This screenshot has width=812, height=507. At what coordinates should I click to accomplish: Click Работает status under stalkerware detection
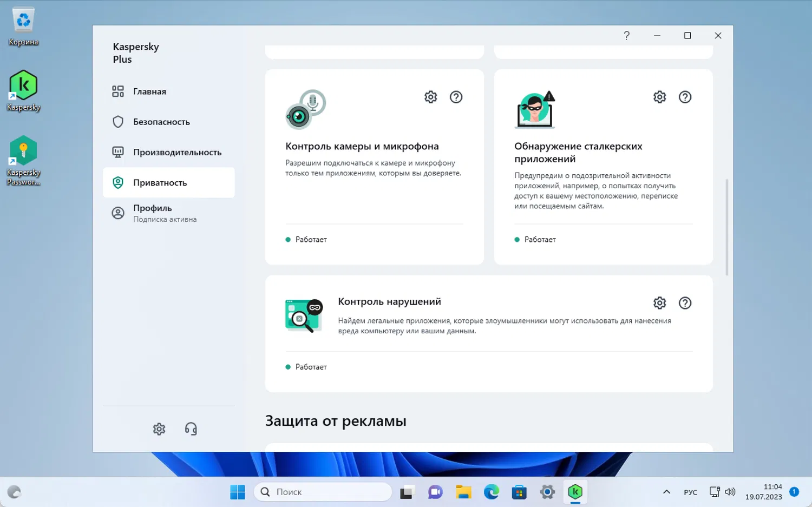tap(540, 239)
